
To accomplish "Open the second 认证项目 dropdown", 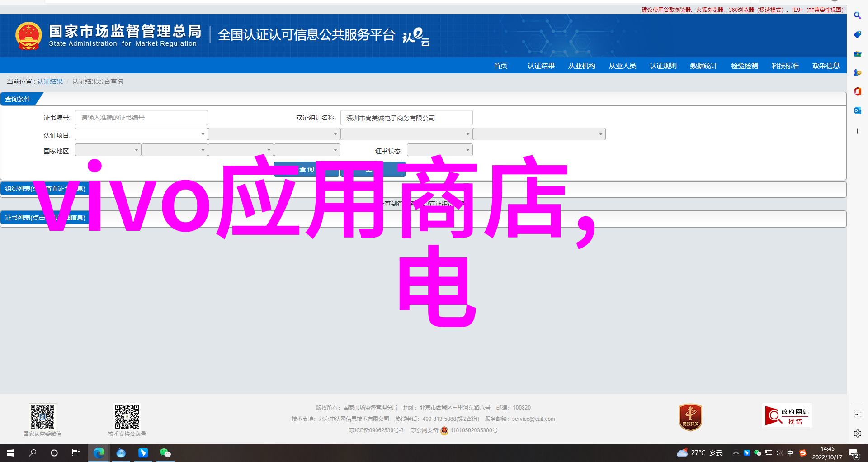I will 274,134.
